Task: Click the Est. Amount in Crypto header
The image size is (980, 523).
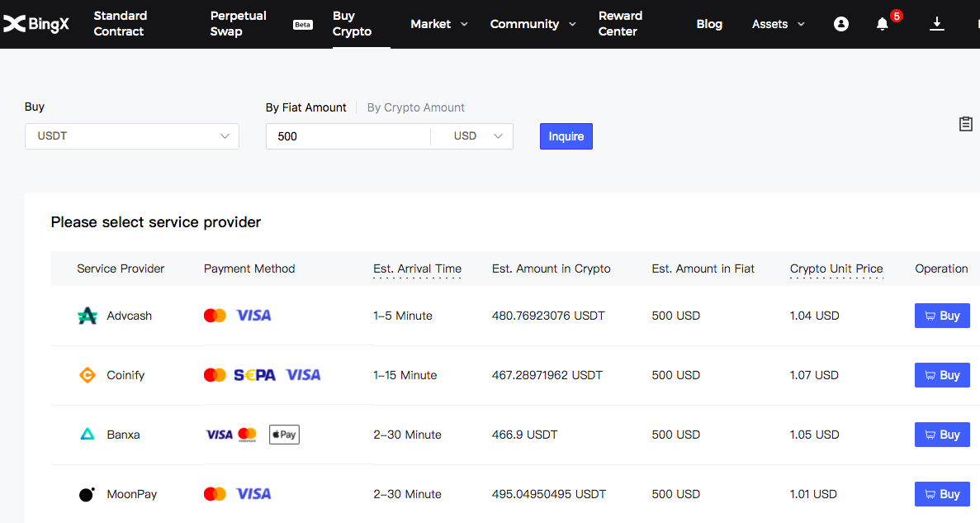Action: tap(552, 269)
